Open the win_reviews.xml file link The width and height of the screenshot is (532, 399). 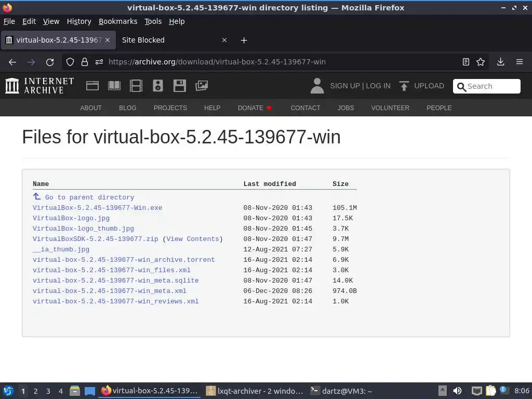tap(116, 301)
